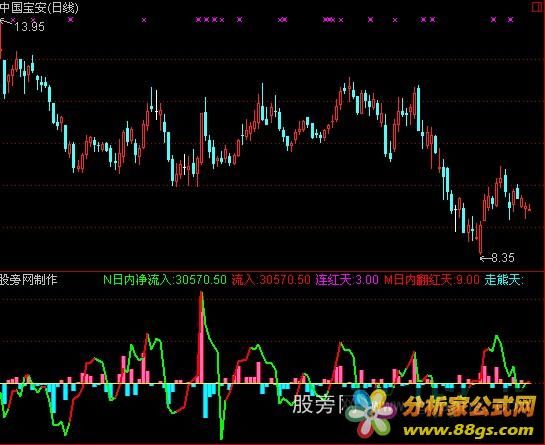Click the cyan 走熊天 indicator label
The height and width of the screenshot is (445, 545).
pos(504,280)
